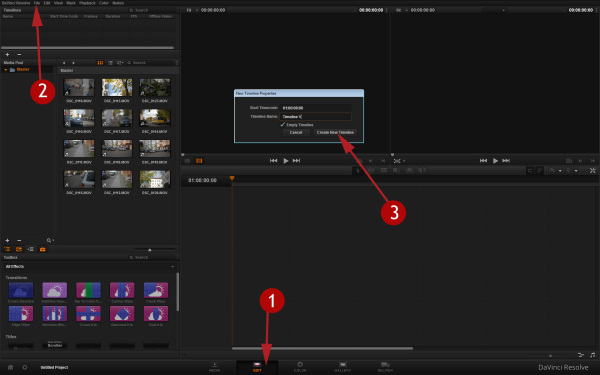Click the Create New Timeline button
The width and height of the screenshot is (600, 375).
[x=335, y=132]
